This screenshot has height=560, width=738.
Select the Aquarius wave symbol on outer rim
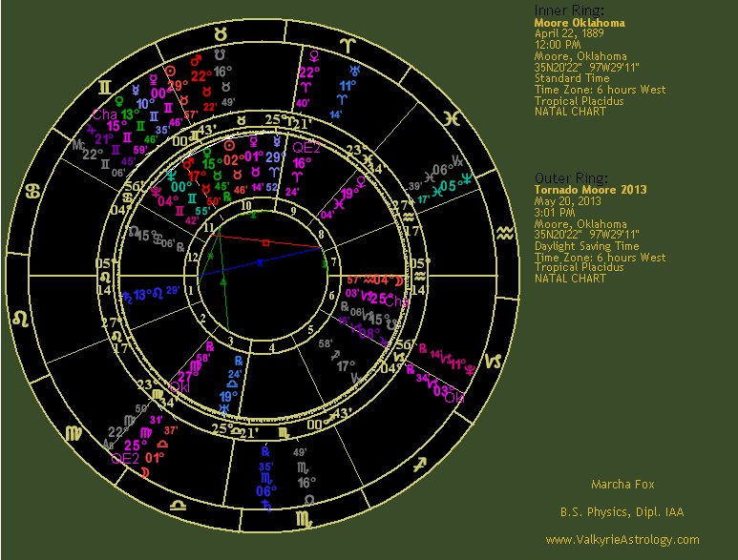(502, 233)
